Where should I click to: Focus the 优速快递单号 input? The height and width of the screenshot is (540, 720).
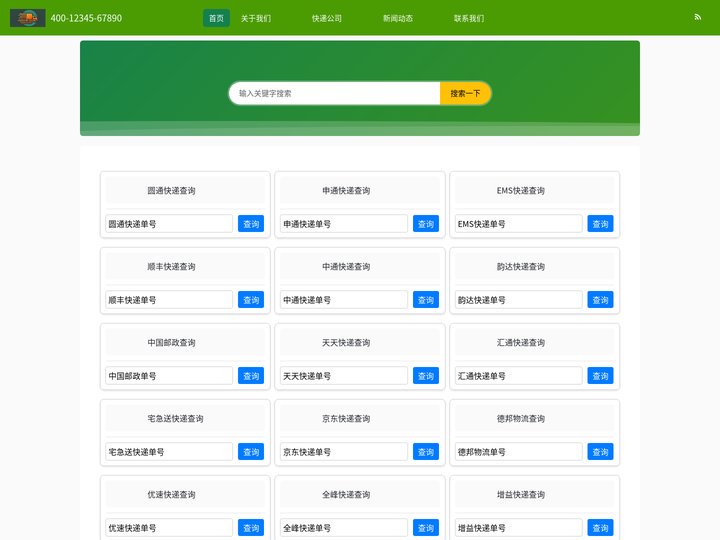click(169, 528)
